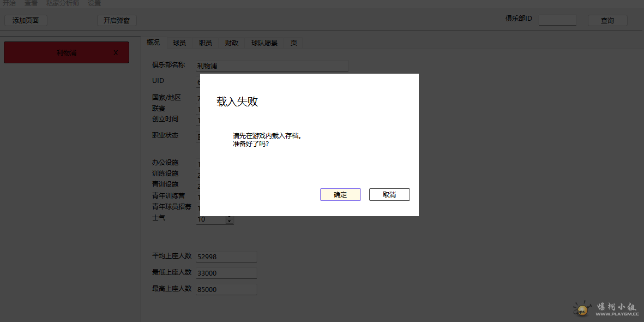This screenshot has width=644, height=322.
Task: Click the text 准备好了吗?
Action: pos(251,144)
